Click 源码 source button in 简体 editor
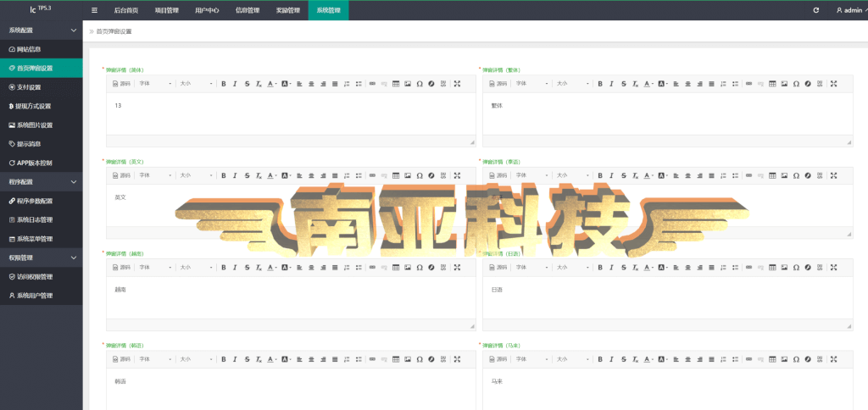Screen dimensions: 868x410 click(x=121, y=84)
